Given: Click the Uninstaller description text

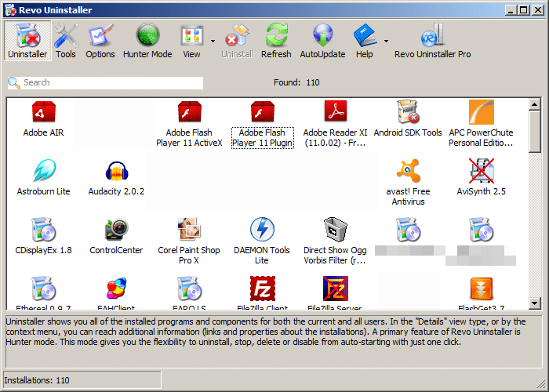Looking at the screenshot, I should pos(266,332).
